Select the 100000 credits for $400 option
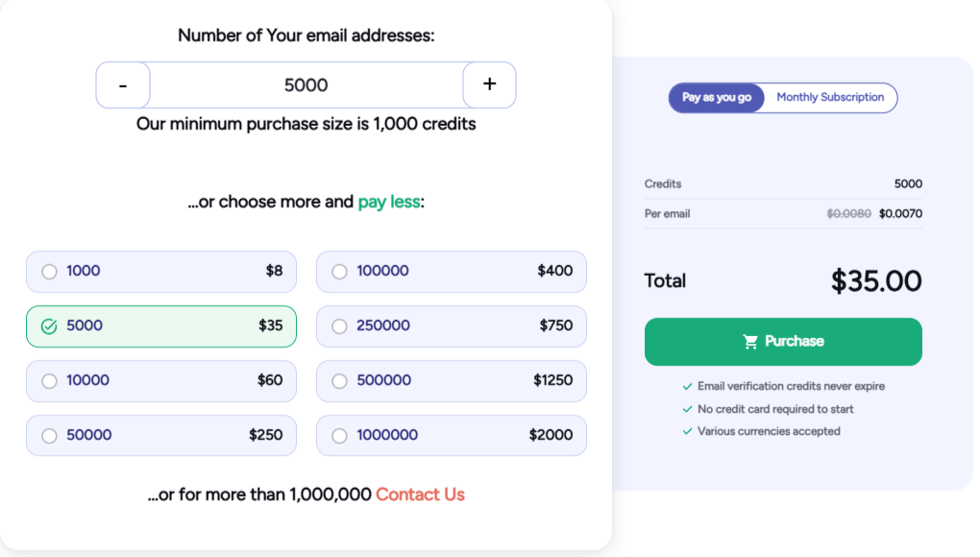Screen dimensions: 980x557 tap(452, 272)
